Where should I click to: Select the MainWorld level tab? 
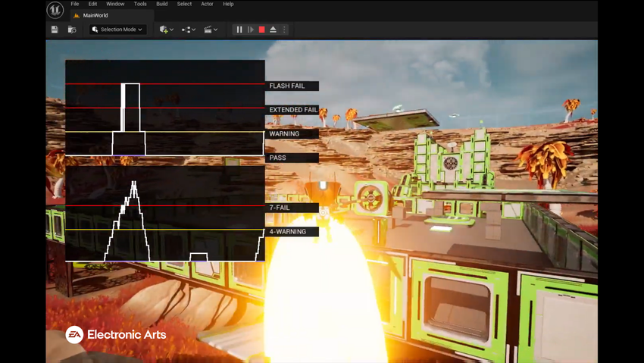[95, 15]
